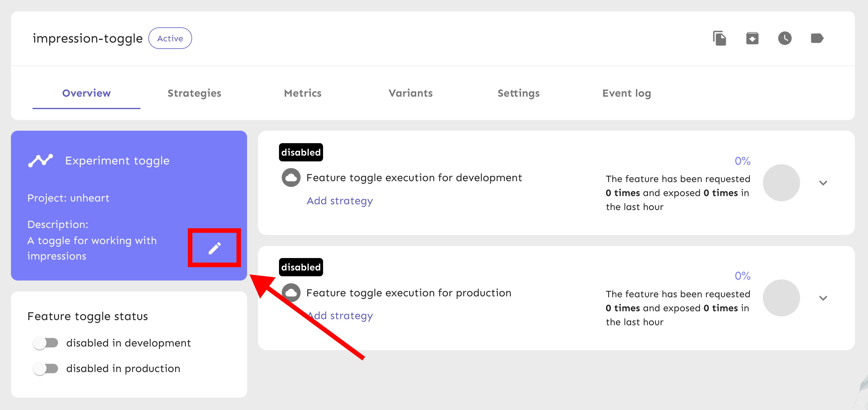868x410 pixels.
Task: Click the clock stale icon
Action: [x=784, y=38]
